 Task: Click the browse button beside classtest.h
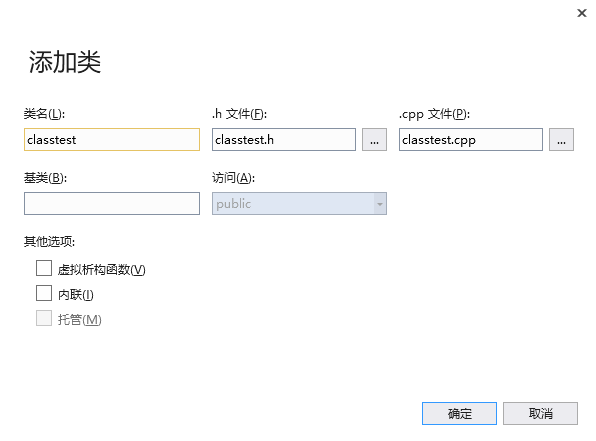click(x=374, y=140)
